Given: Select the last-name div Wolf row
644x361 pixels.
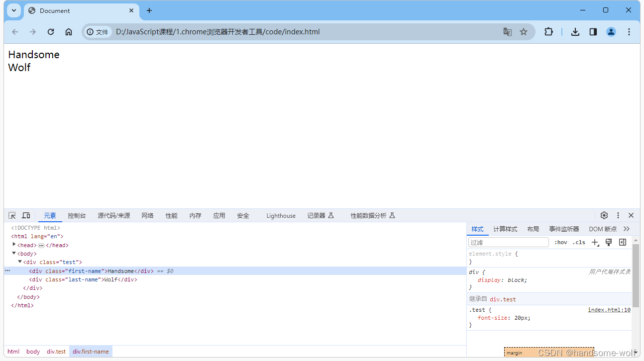Looking at the screenshot, I should tap(235, 279).
